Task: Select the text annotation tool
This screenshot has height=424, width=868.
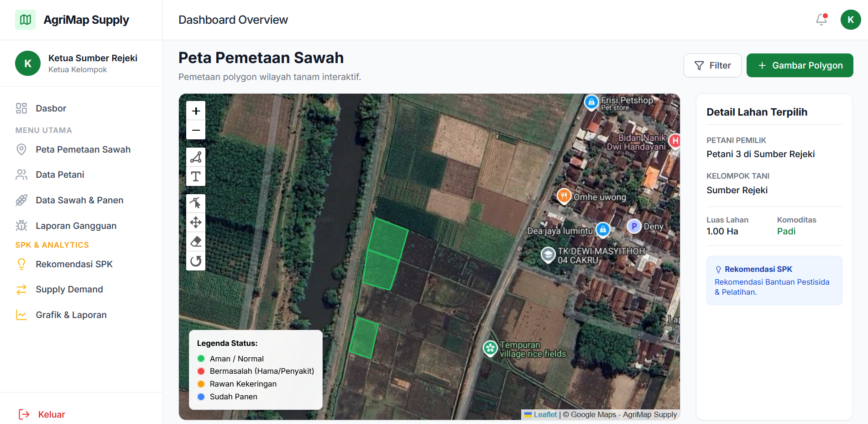Action: point(196,176)
